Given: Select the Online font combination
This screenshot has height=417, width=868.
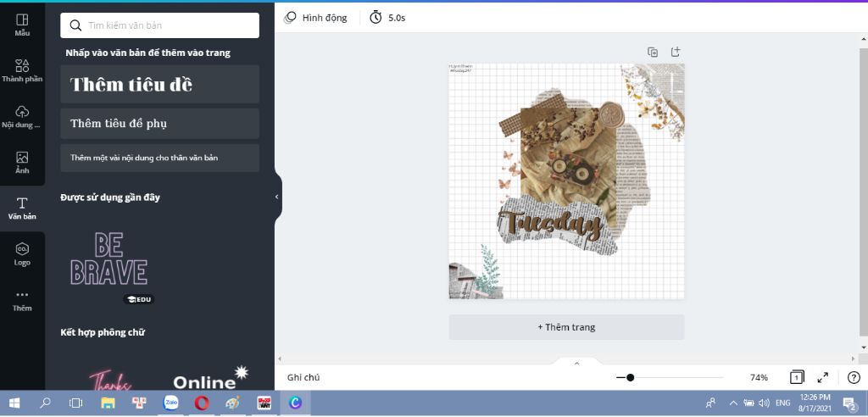Looking at the screenshot, I should pyautogui.click(x=210, y=378).
